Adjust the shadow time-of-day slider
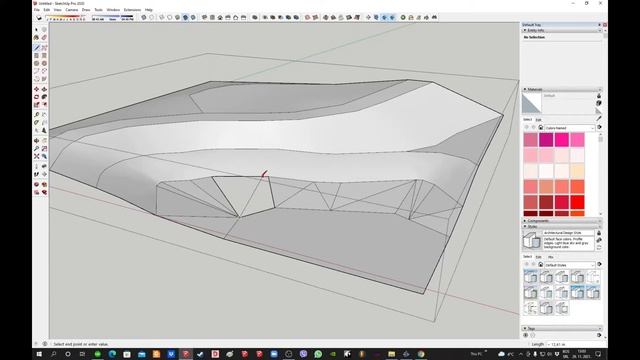640x360 pixels. point(113,18)
